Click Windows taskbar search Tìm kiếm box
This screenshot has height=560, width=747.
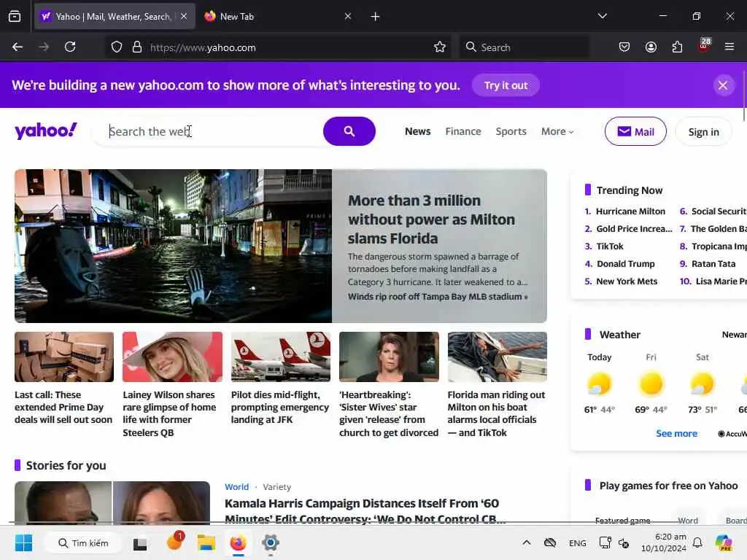(x=83, y=542)
